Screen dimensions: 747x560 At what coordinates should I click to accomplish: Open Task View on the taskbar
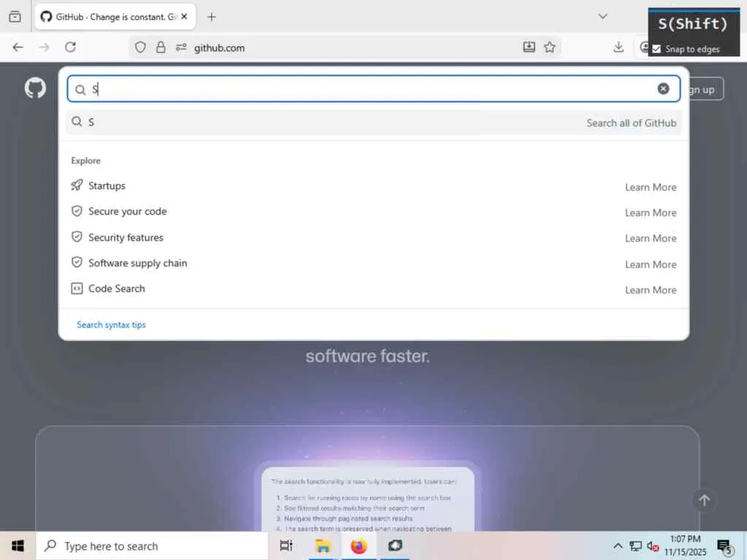(286, 545)
